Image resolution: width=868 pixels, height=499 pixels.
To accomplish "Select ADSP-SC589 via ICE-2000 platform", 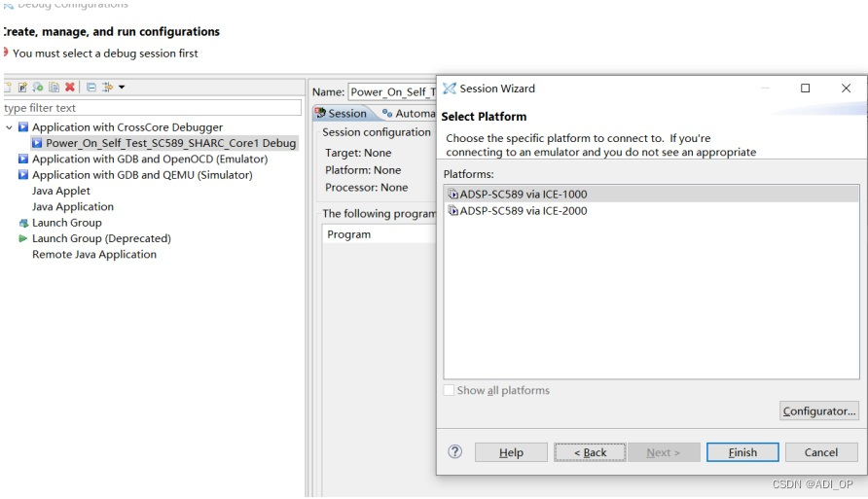I will [x=651, y=211].
